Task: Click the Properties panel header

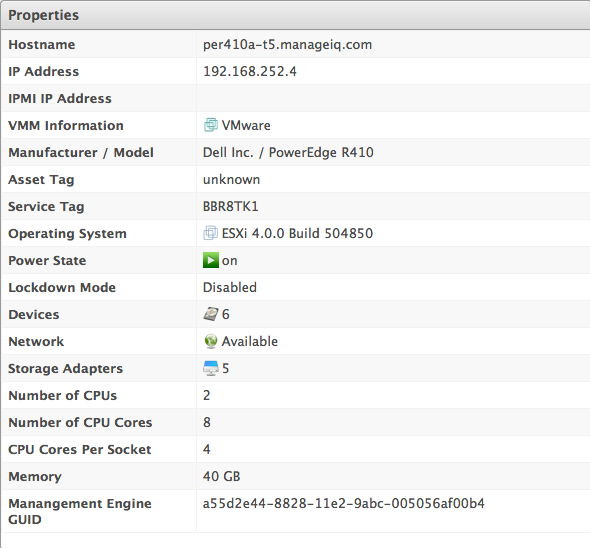Action: (295, 15)
